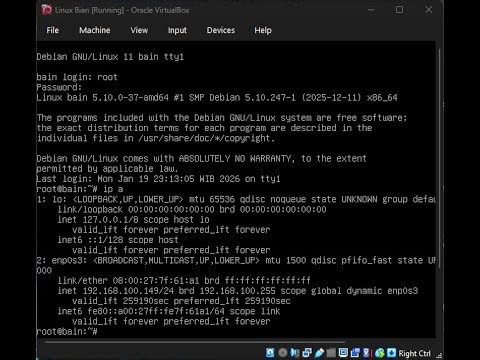This screenshot has width=480, height=360.
Task: Click the horizontal scrollbar under the terminal
Action: click(x=195, y=342)
